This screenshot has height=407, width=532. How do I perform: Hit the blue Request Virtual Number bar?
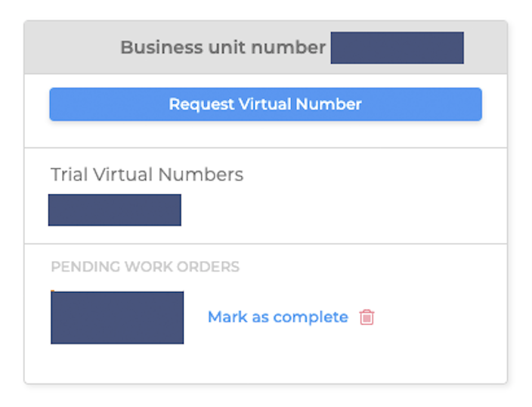coord(265,104)
